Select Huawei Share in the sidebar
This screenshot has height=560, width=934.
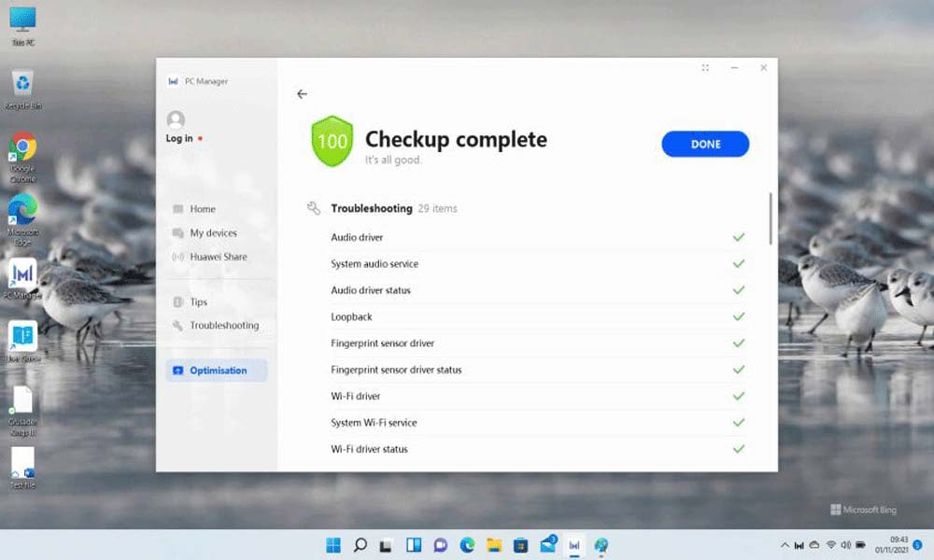click(218, 257)
